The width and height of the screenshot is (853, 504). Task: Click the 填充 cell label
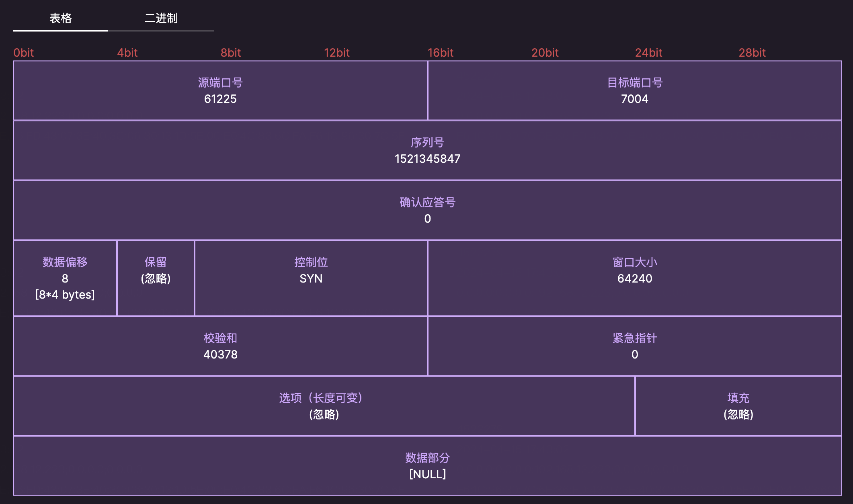[738, 398]
